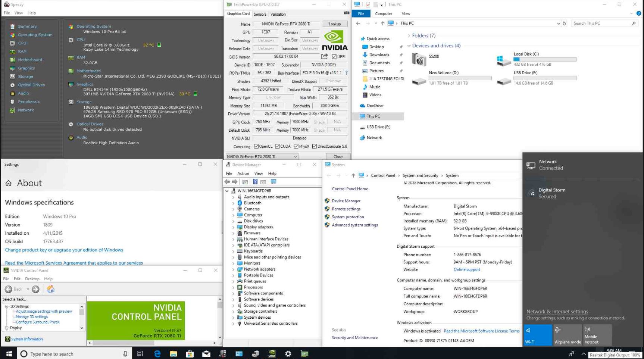
Task: Open the Desktop menu in NVIDIA Control Panel
Action: [32, 279]
